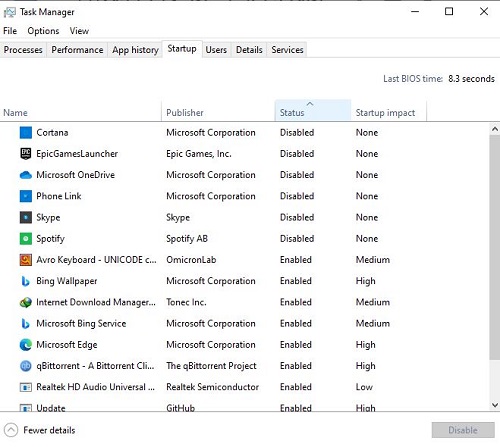Select the Microsoft Edge entry name
The image size is (500, 447).
[67, 345]
